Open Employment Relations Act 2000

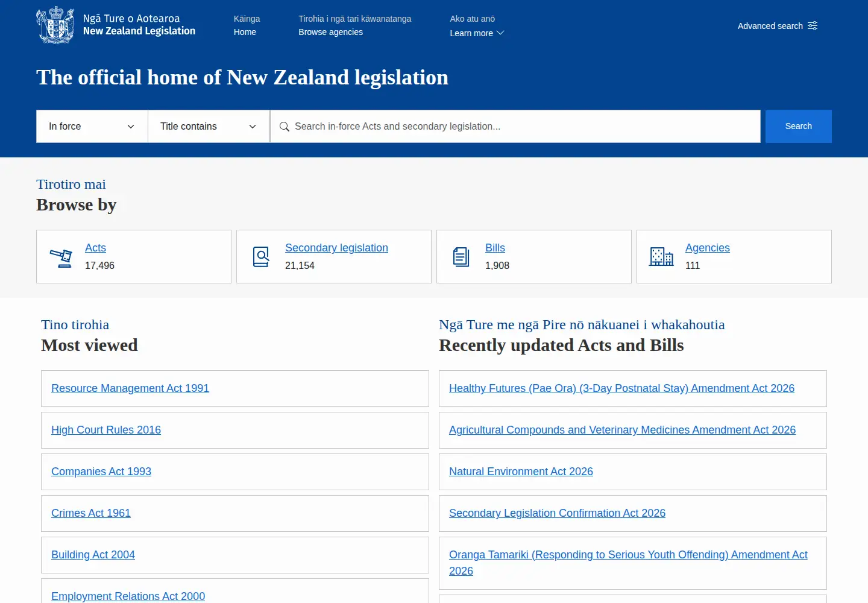click(128, 596)
